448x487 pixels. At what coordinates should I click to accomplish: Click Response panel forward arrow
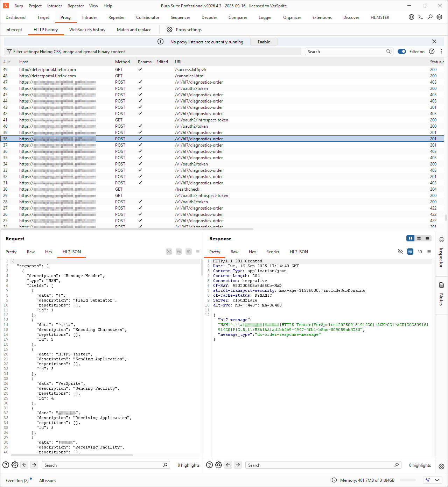tap(238, 465)
